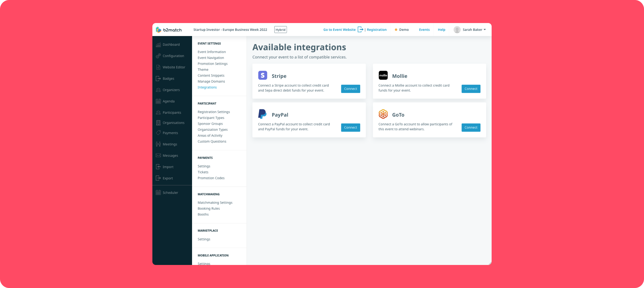Open Go to Event Website link
This screenshot has height=288, width=644.
click(339, 30)
